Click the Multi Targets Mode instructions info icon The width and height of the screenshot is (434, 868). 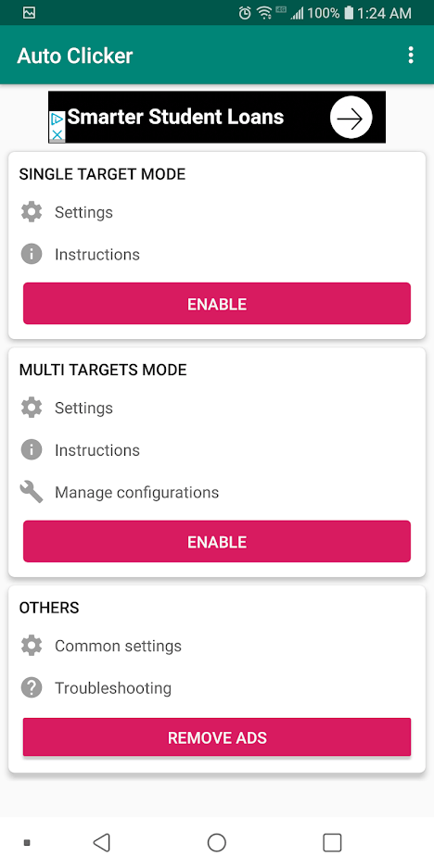pos(32,449)
